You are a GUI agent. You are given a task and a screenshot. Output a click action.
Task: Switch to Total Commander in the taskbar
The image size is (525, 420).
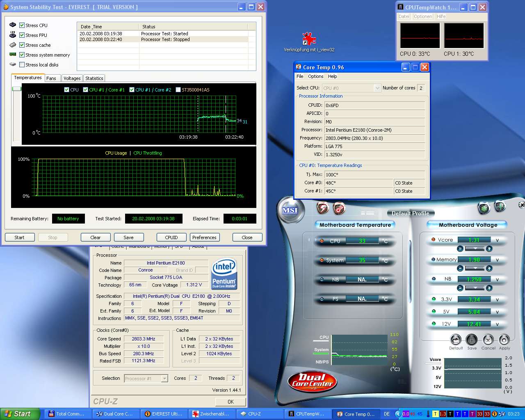(x=68, y=414)
